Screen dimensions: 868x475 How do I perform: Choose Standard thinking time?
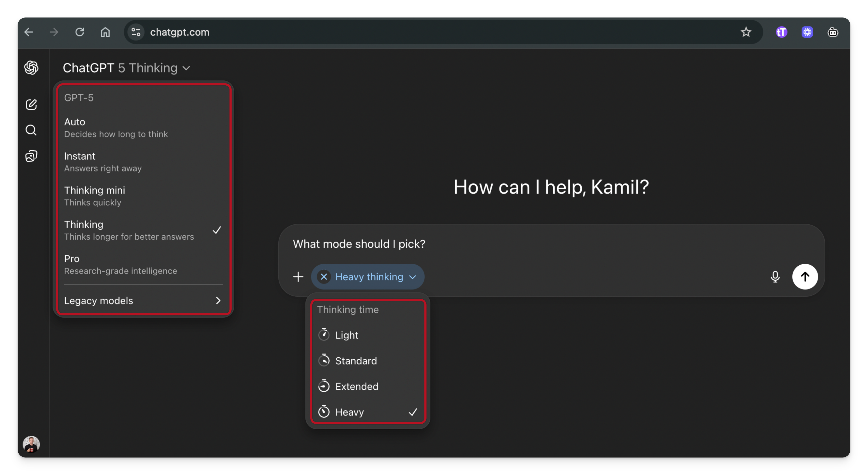[x=356, y=361]
